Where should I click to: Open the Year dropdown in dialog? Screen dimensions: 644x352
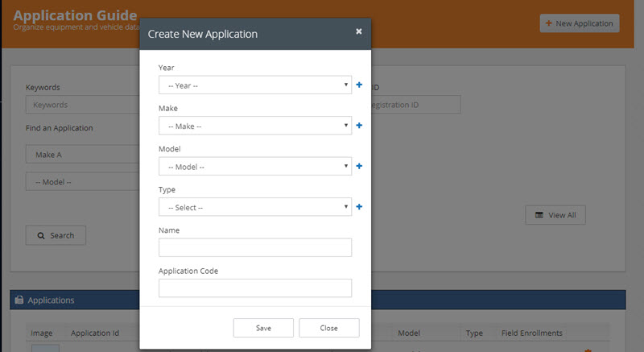coord(255,85)
